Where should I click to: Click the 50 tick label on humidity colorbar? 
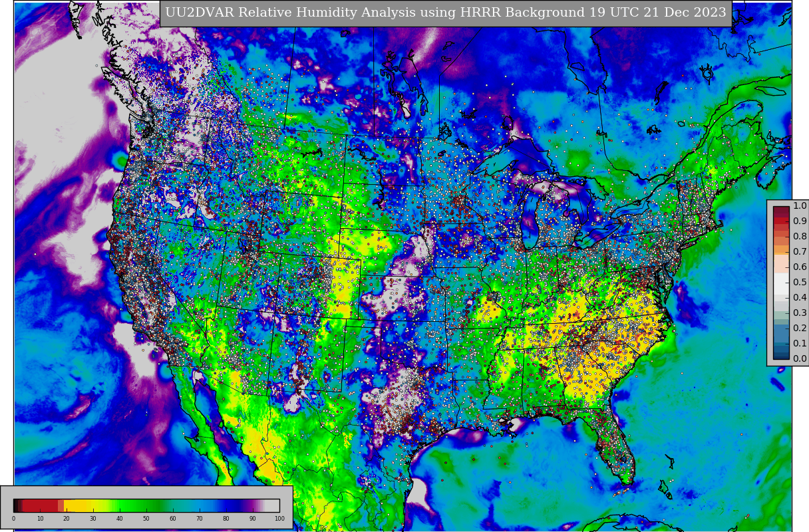(x=146, y=519)
